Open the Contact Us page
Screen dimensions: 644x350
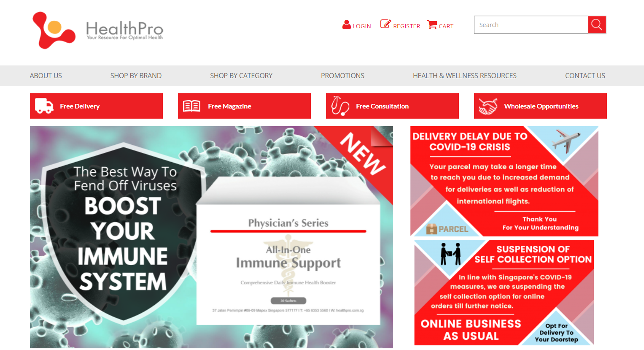[x=585, y=76]
